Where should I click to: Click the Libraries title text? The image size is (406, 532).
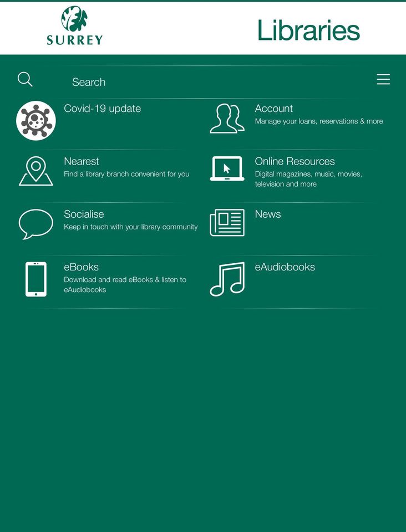click(x=308, y=30)
